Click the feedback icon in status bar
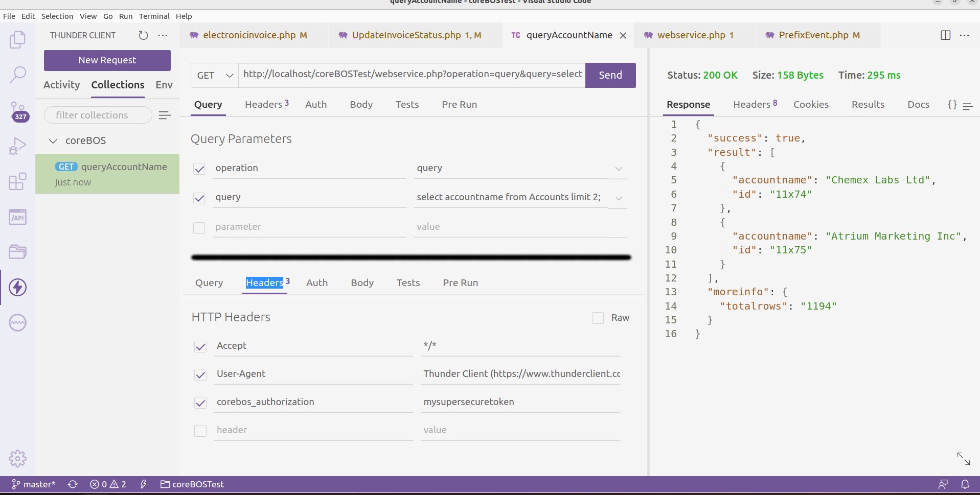This screenshot has height=495, width=980. tap(943, 484)
